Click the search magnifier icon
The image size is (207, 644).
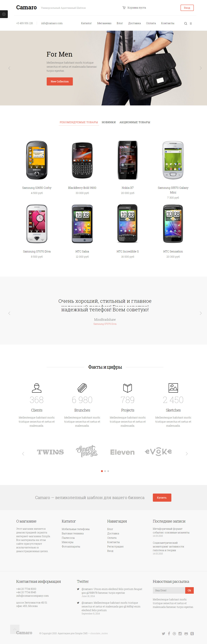pyautogui.click(x=186, y=24)
